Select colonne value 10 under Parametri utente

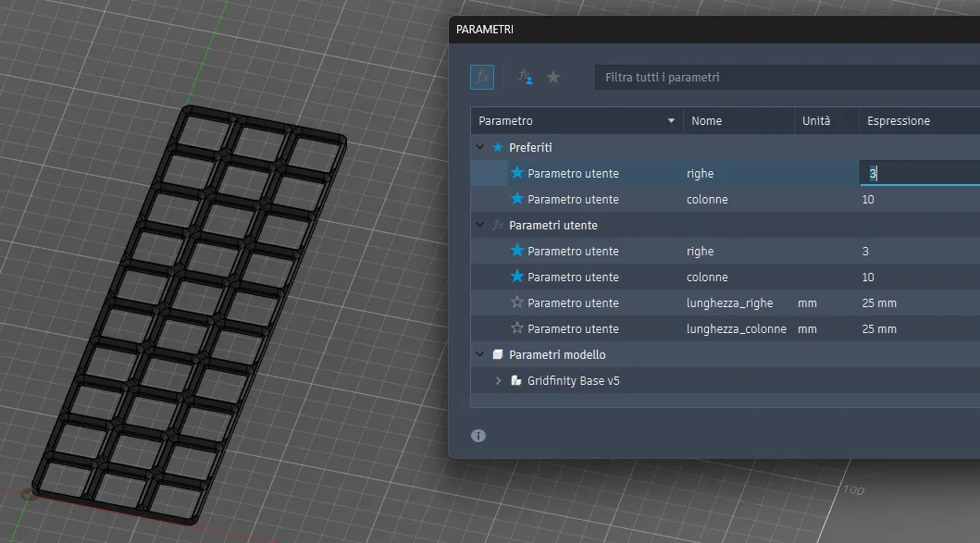pos(868,277)
